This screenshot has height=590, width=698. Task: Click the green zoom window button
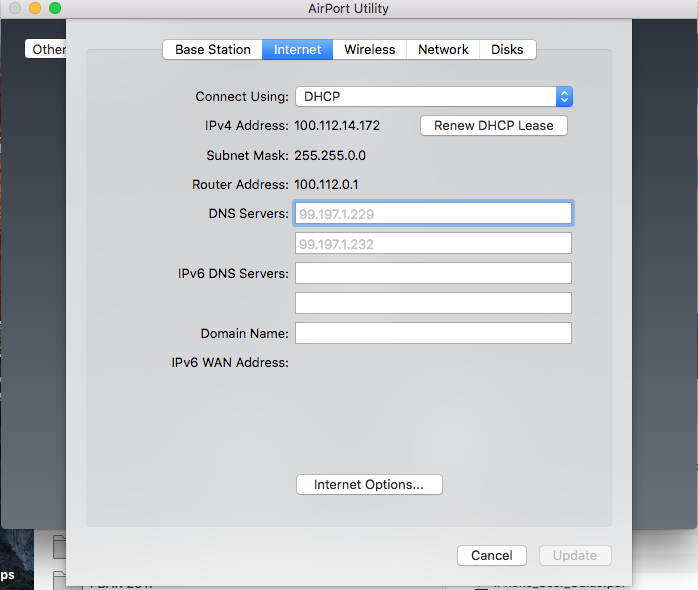(x=55, y=8)
